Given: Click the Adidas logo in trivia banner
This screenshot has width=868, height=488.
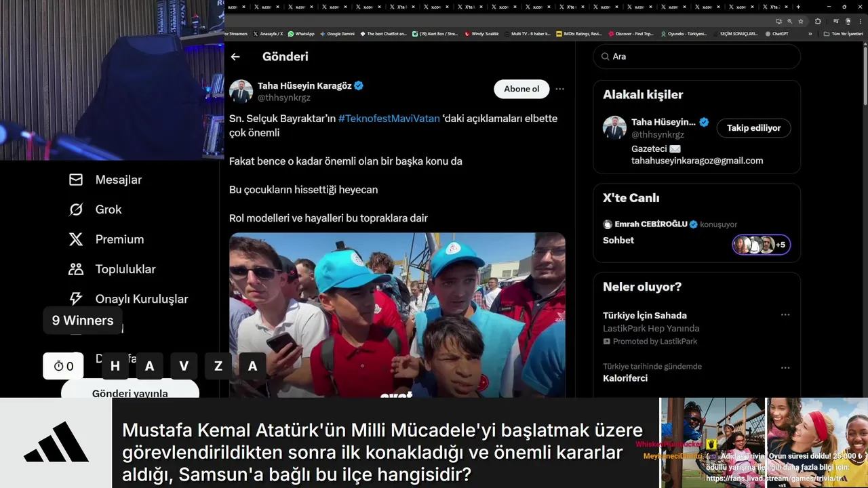Looking at the screenshot, I should click(x=56, y=443).
